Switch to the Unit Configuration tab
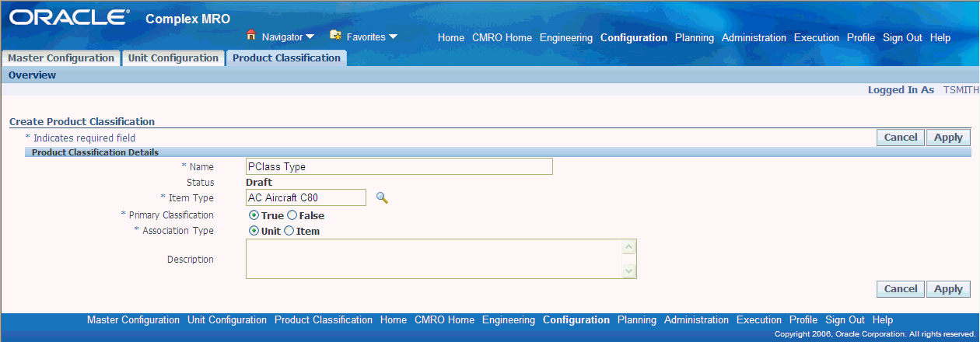Viewport: 980px width, 342px height. coord(173,58)
